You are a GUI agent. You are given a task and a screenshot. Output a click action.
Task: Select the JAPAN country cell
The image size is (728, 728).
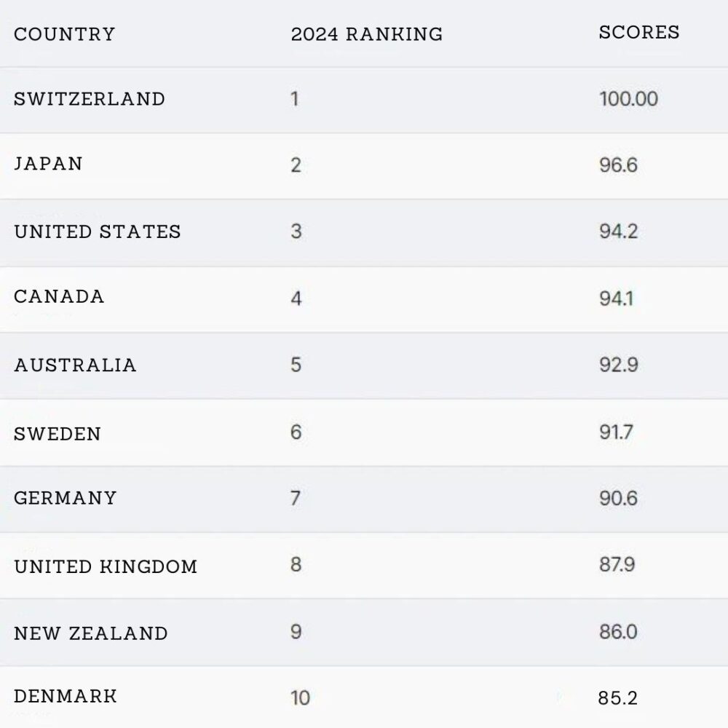click(48, 164)
